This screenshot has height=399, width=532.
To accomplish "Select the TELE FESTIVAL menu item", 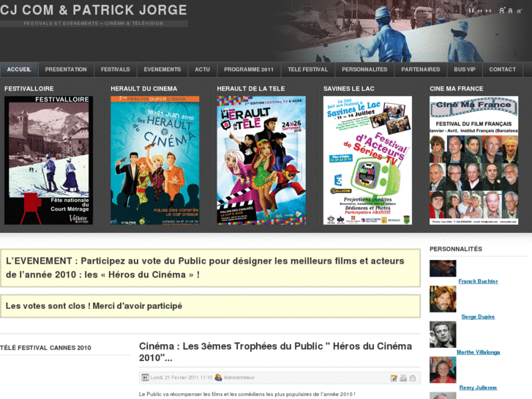I will (308, 70).
